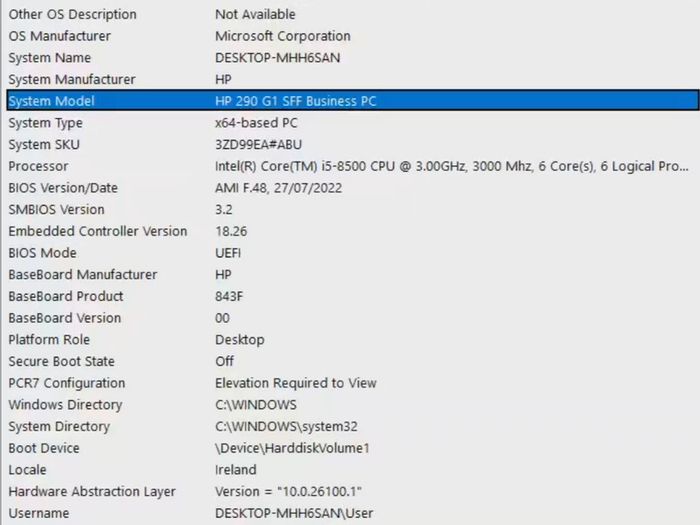Image resolution: width=700 pixels, height=525 pixels.
Task: Click 'HP 290 G1 SFF Business PC' value
Action: coord(296,101)
